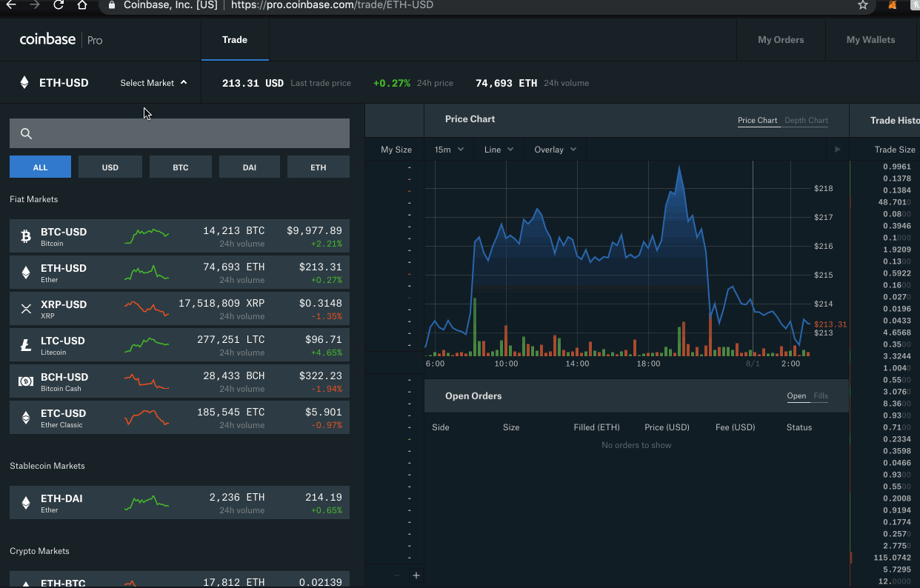Viewport: 920px width, 588px height.
Task: Open the 15m interval dropdown
Action: [x=449, y=150]
